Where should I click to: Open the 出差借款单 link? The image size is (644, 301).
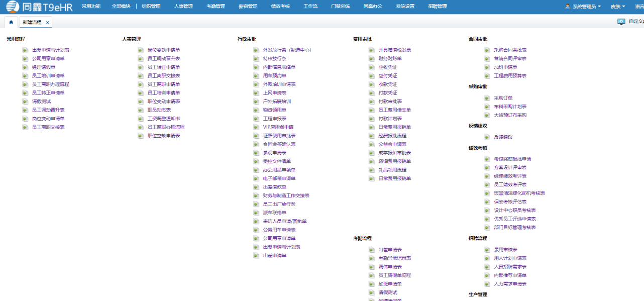point(274,187)
